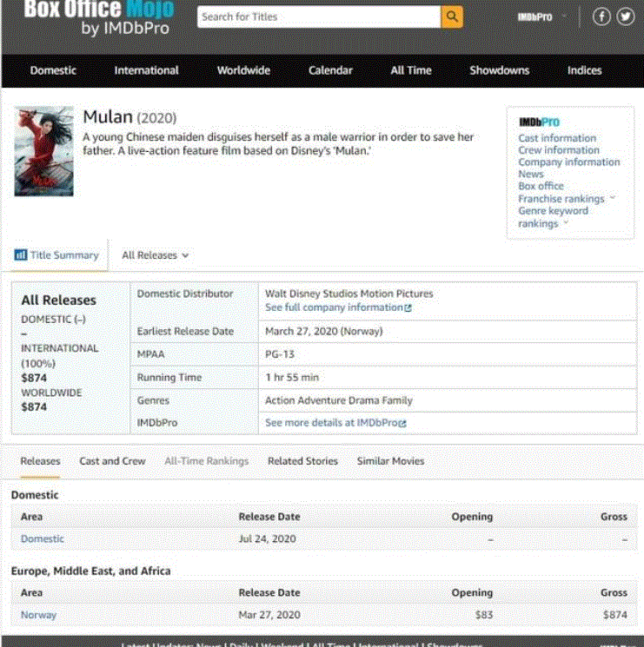This screenshot has height=647, width=644.
Task: Open the All Time menu
Action: 411,70
